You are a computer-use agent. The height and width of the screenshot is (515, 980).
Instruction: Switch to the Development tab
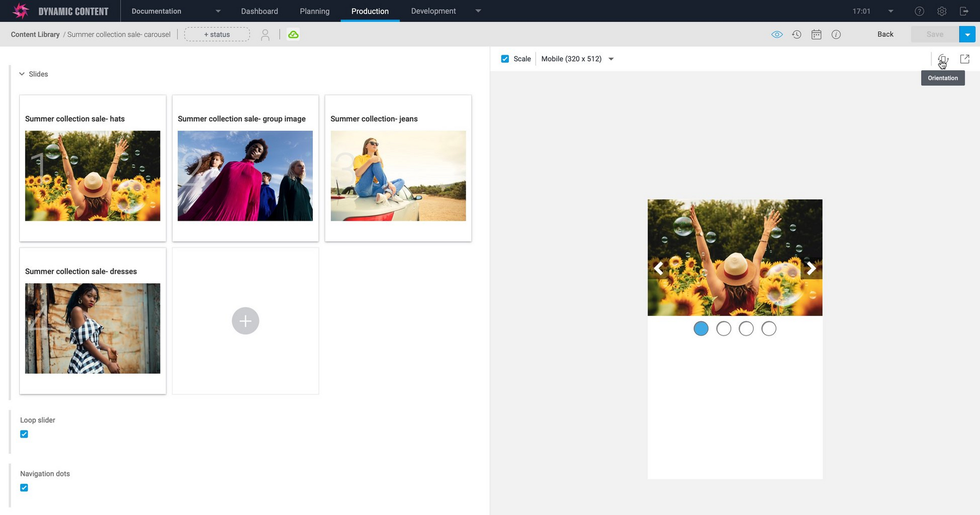433,11
